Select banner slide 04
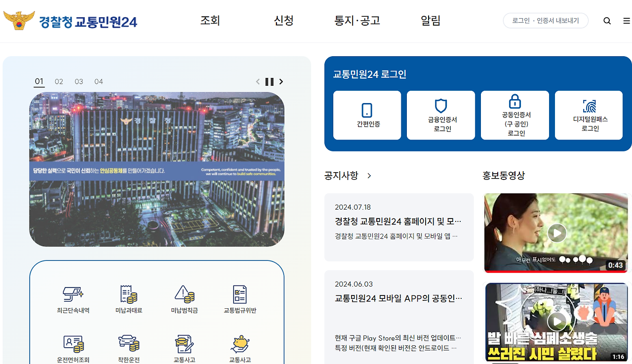The height and width of the screenshot is (364, 632). pyautogui.click(x=99, y=82)
